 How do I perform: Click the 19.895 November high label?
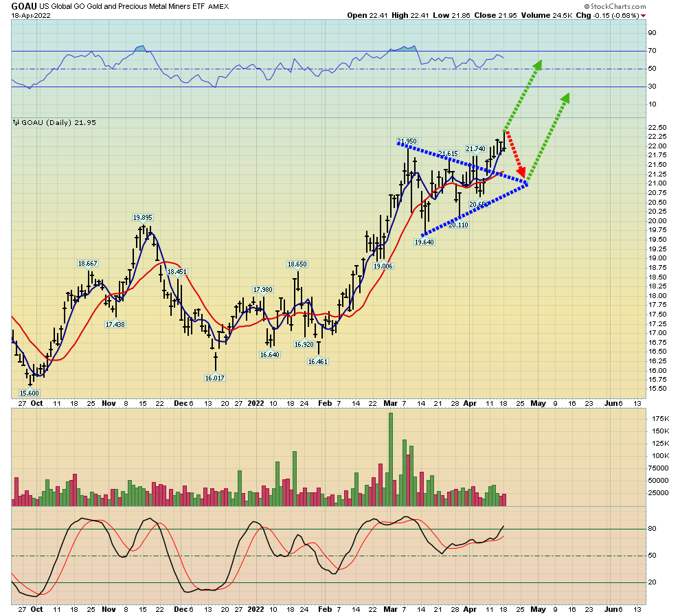tap(143, 217)
